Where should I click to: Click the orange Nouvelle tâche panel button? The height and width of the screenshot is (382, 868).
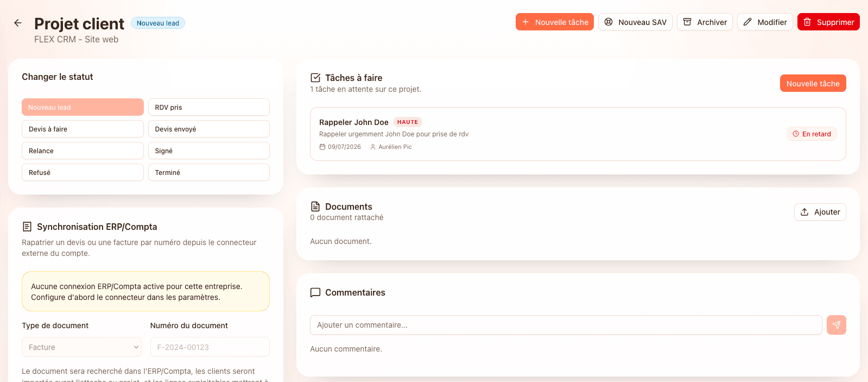tap(813, 83)
